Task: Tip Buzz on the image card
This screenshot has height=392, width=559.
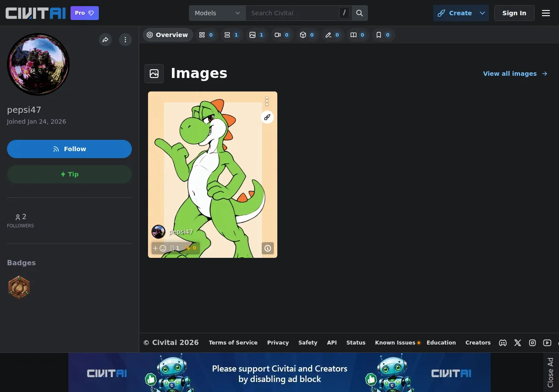Action: (192, 248)
